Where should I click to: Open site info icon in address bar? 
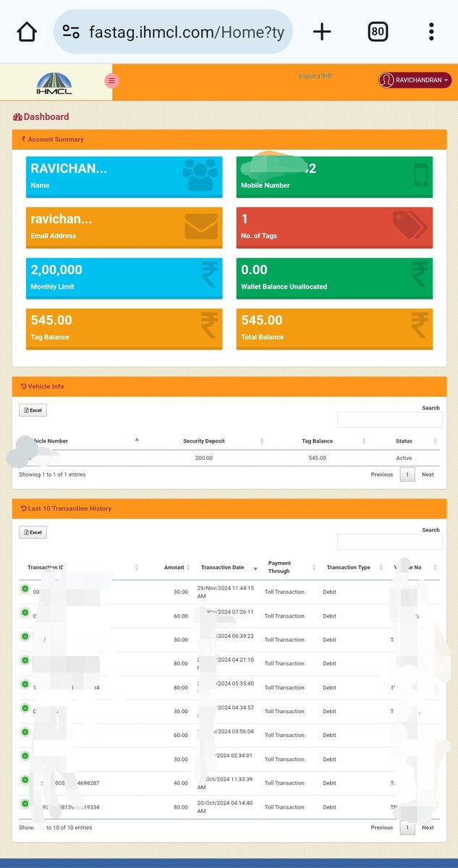click(71, 32)
